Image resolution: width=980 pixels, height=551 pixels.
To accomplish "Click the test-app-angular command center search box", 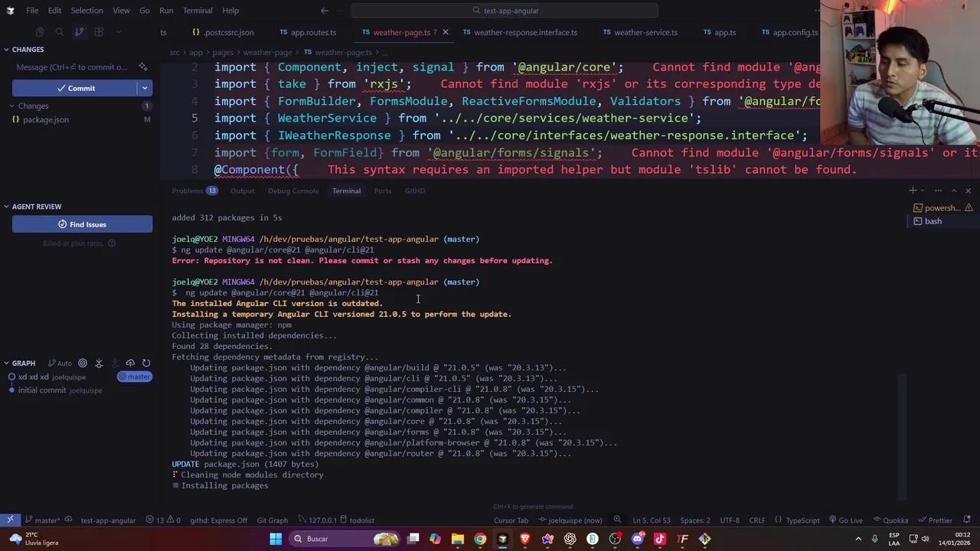I will click(505, 11).
